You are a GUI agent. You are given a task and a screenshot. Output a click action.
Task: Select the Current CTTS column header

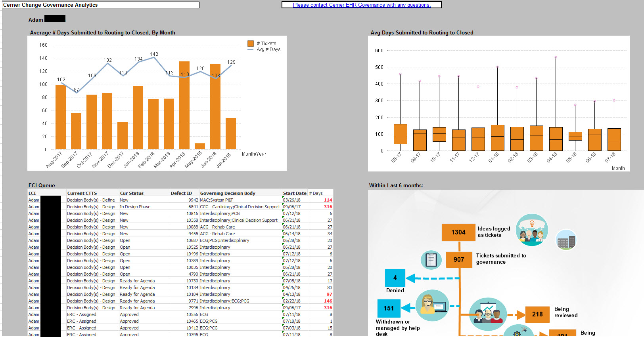pyautogui.click(x=93, y=193)
